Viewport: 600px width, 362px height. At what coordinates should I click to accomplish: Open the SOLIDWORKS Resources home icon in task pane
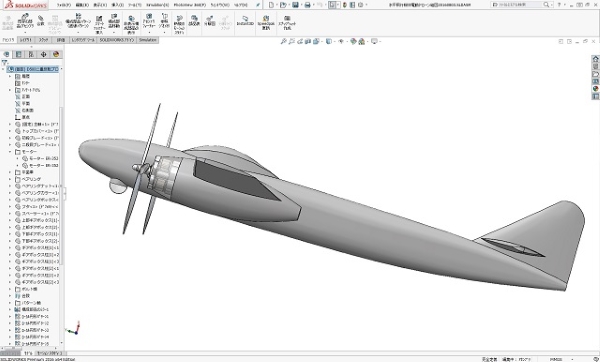point(595,59)
